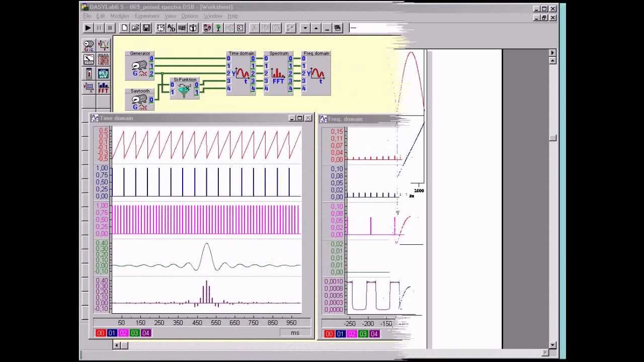Toggle channel 02 in Time domain window
Viewport: 644px width, 362px height.
coord(123,333)
